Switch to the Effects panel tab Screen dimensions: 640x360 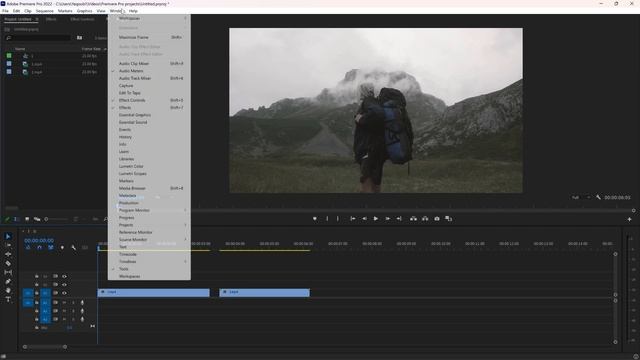pyautogui.click(x=51, y=19)
